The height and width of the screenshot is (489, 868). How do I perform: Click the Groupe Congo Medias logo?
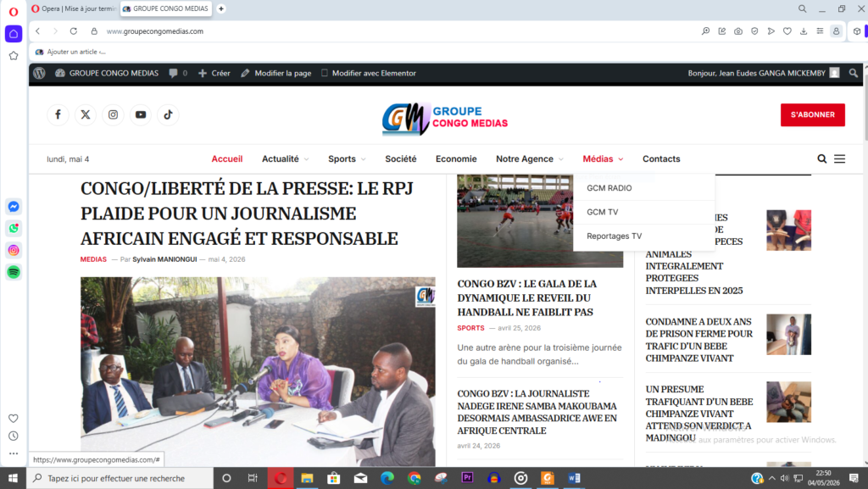click(x=444, y=118)
